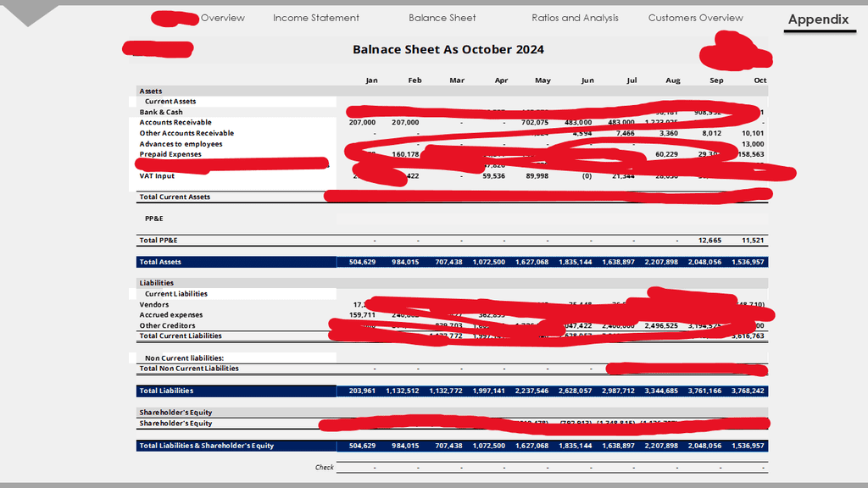Select the Prepaid Expenses row label
Image resolution: width=868 pixels, height=488 pixels.
coord(170,154)
